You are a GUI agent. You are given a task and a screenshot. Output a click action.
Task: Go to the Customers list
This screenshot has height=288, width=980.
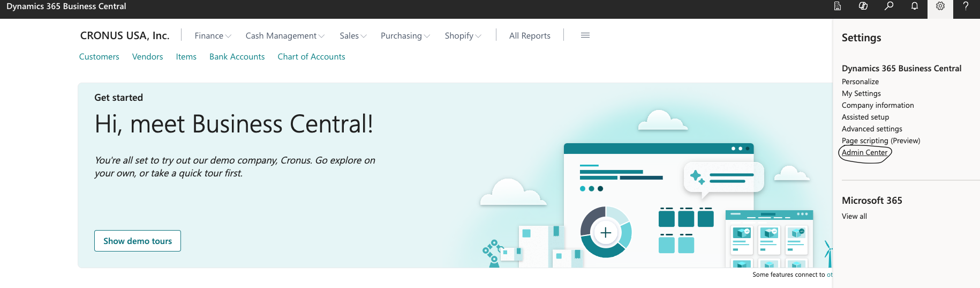[x=99, y=57]
